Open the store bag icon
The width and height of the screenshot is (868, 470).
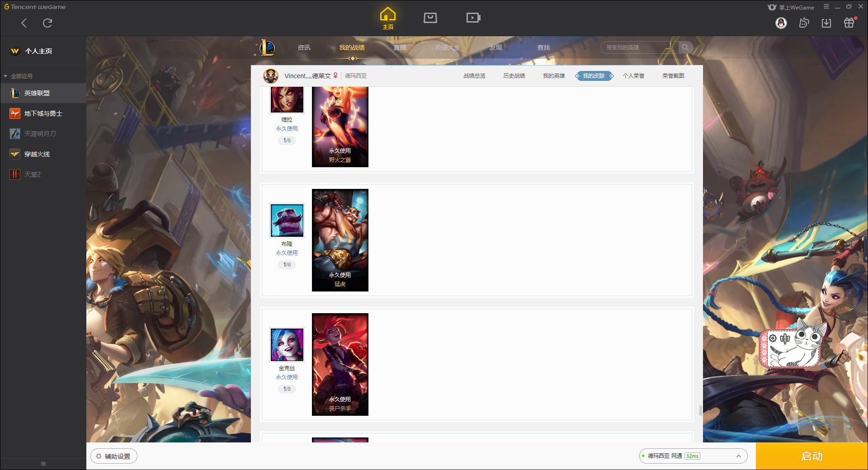click(x=430, y=18)
